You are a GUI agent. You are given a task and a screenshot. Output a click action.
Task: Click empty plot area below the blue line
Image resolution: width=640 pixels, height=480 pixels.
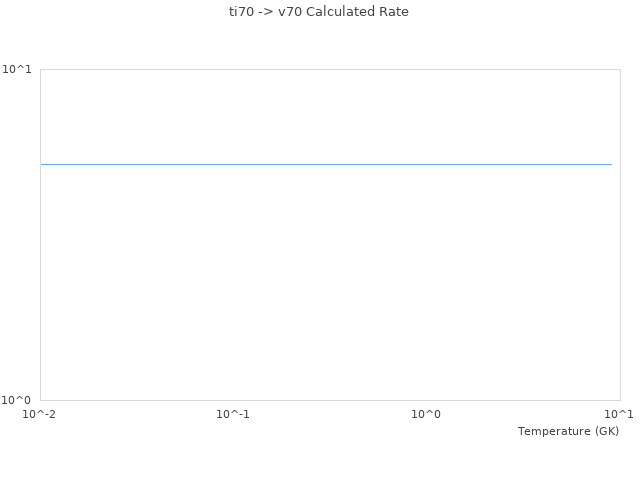tap(326, 290)
